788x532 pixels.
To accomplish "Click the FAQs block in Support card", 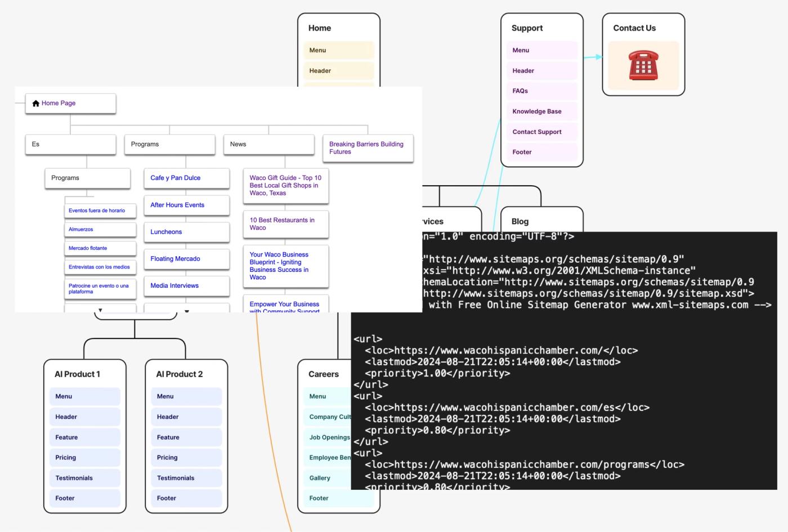I will [x=542, y=91].
